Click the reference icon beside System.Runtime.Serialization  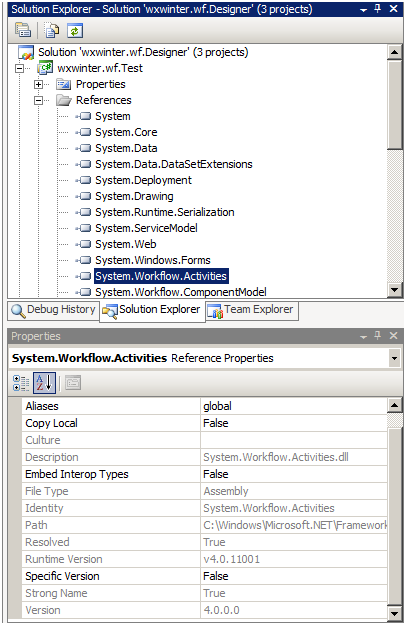click(83, 212)
